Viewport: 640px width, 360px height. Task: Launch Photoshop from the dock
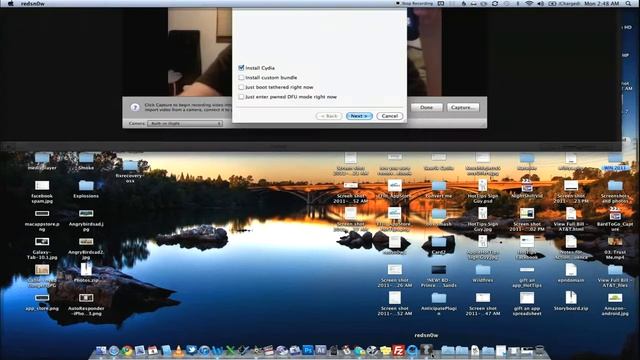(x=308, y=350)
